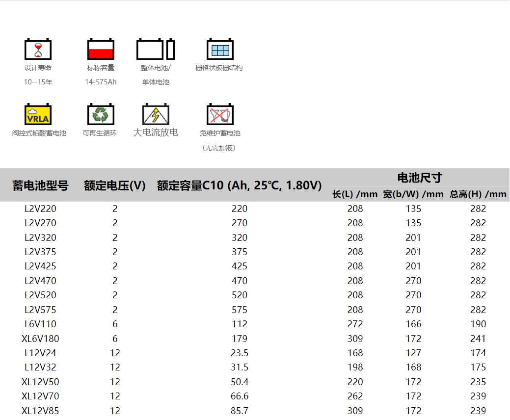The image size is (510, 420).
Task: Click voltage 6 in XL6V180 row
Action: tap(115, 339)
